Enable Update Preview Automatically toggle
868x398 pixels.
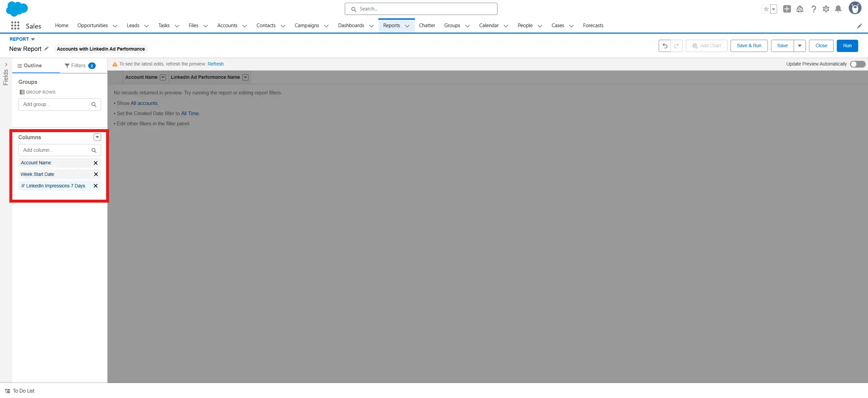[x=857, y=64]
